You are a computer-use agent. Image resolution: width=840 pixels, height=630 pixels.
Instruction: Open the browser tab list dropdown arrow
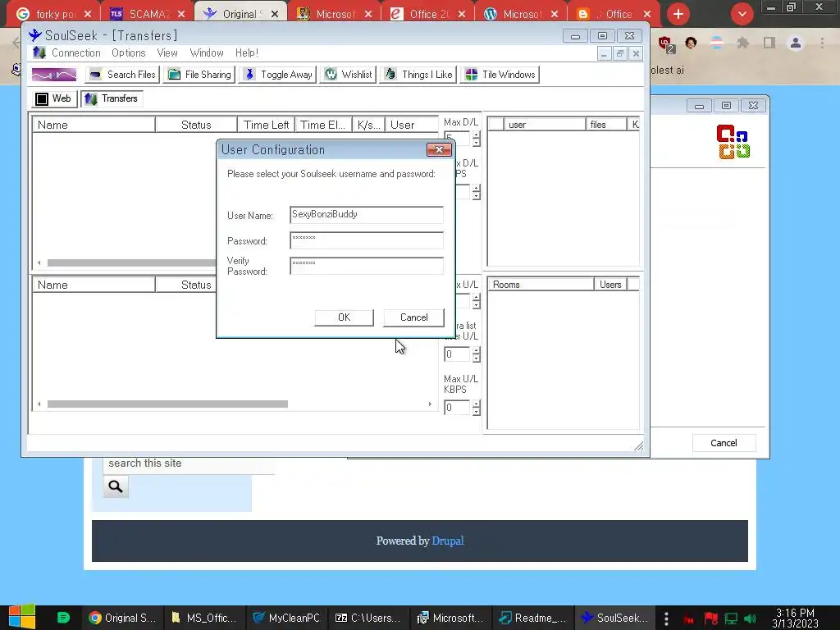(742, 14)
